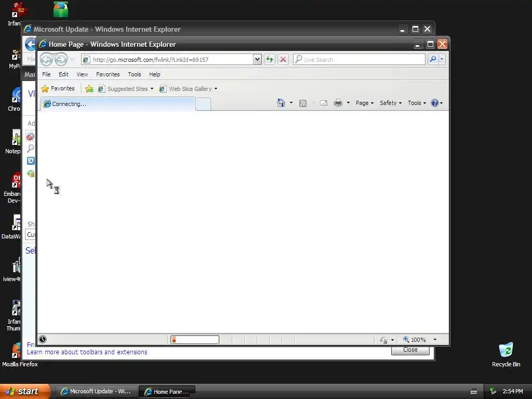Click the security zone icon in status bar
This screenshot has height=399, width=532.
tap(384, 340)
